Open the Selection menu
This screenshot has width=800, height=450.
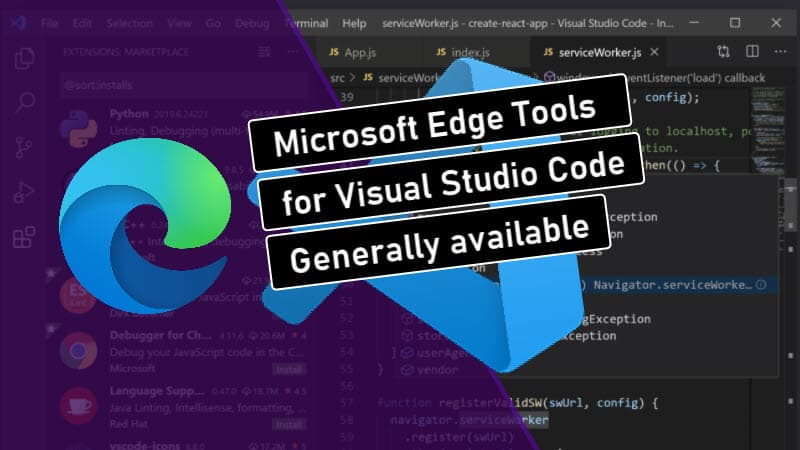coord(130,23)
